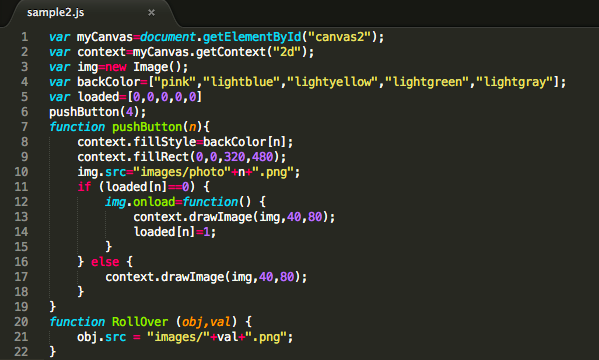Screen dimensions: 599x360
Task: Click the "canvas2" string literal
Action: click(x=339, y=37)
